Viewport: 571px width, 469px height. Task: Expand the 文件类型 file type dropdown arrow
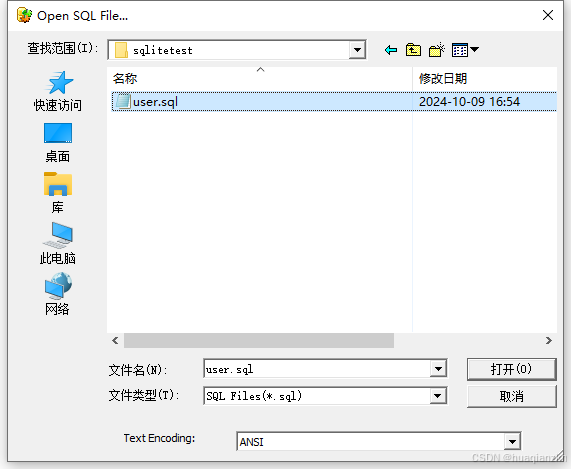(438, 396)
